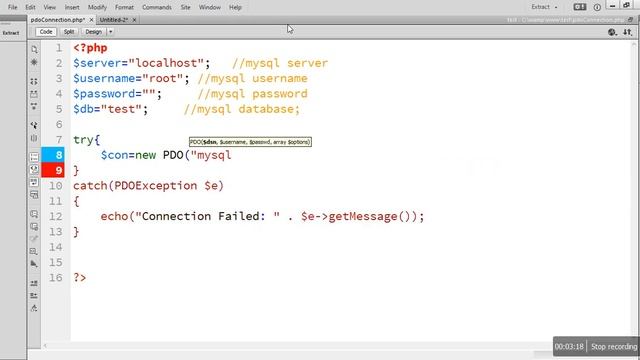Switch to Split view
Screen dimensions: 640x360
pyautogui.click(x=69, y=32)
